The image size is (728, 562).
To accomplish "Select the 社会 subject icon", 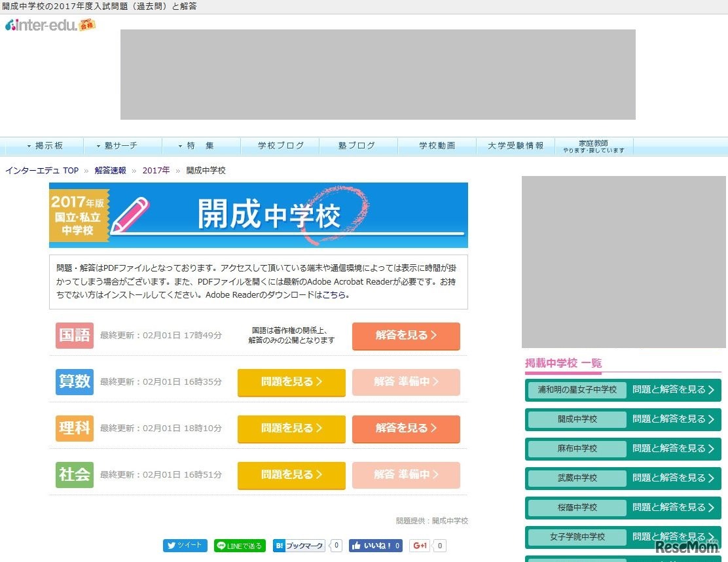I will click(74, 475).
